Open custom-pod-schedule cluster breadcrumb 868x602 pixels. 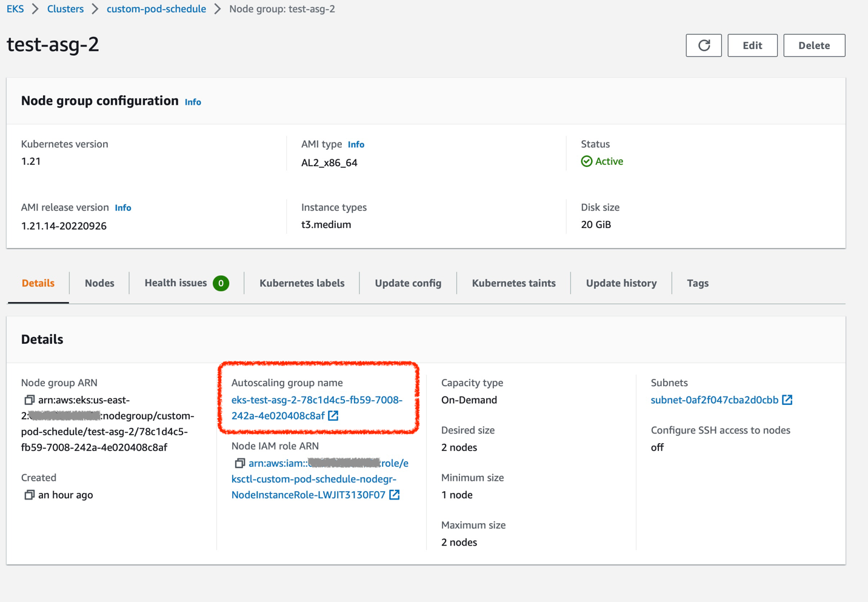coord(156,9)
